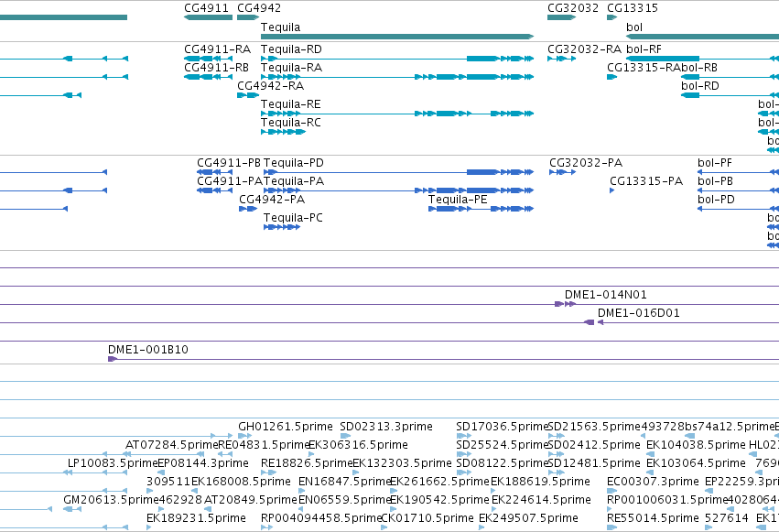Click protein Tequila-PD label
This screenshot has height=532, width=779.
click(x=294, y=163)
